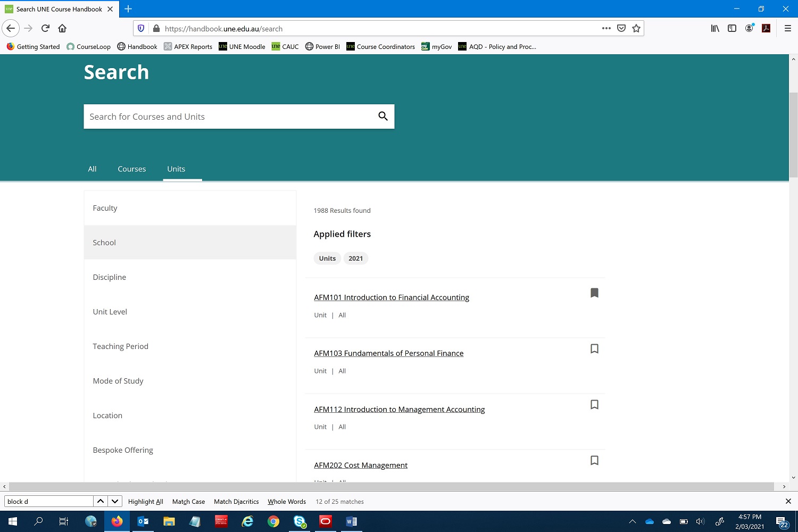Open AFM101 Introduction to Financial Accounting link

(392, 297)
